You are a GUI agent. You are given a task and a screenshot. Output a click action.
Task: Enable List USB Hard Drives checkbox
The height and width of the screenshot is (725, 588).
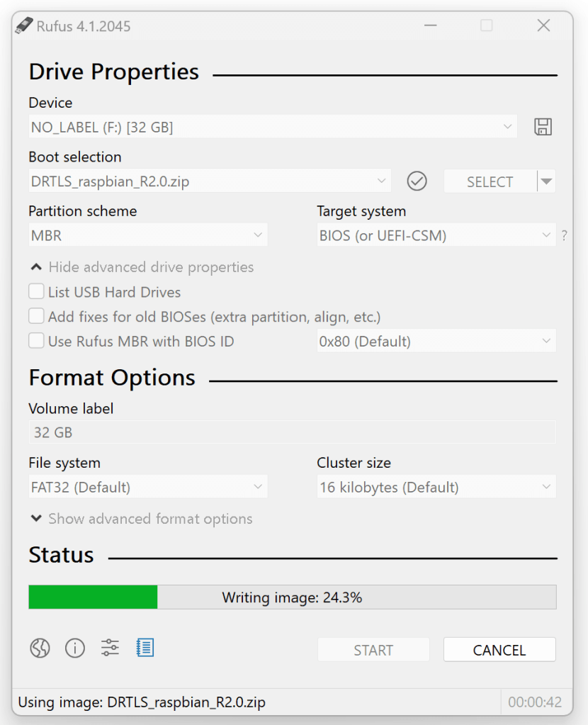[36, 292]
